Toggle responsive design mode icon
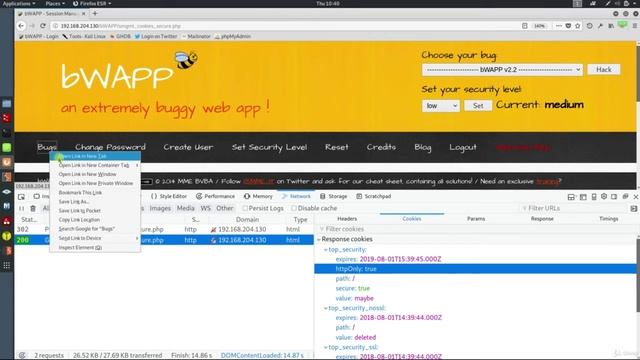 pos(594,196)
